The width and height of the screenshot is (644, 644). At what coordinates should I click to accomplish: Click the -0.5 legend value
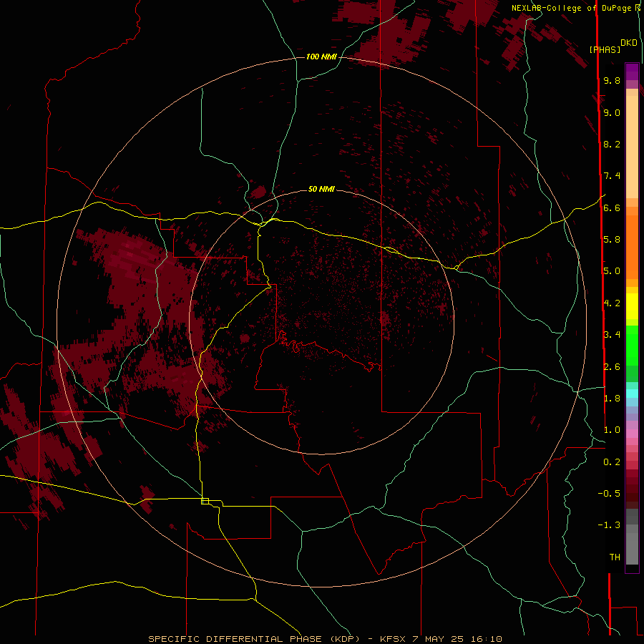click(609, 494)
